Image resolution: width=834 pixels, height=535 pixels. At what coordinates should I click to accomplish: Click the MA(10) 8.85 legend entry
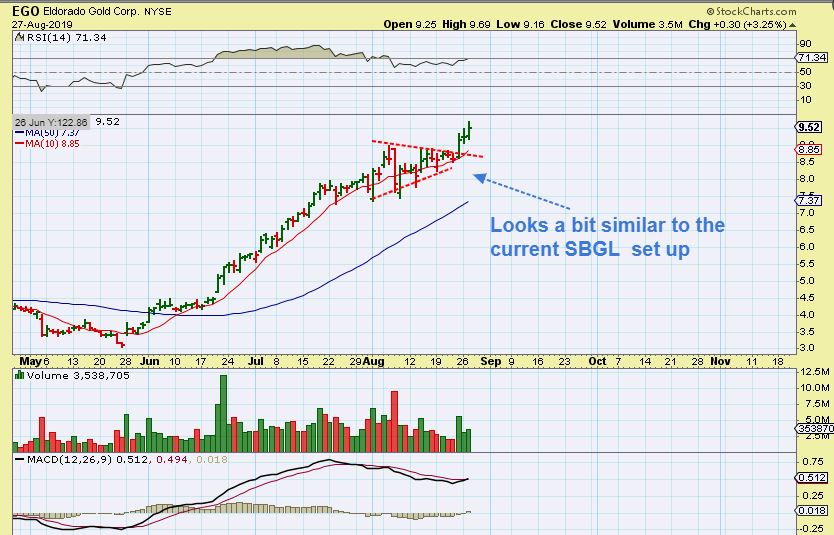tap(47, 144)
